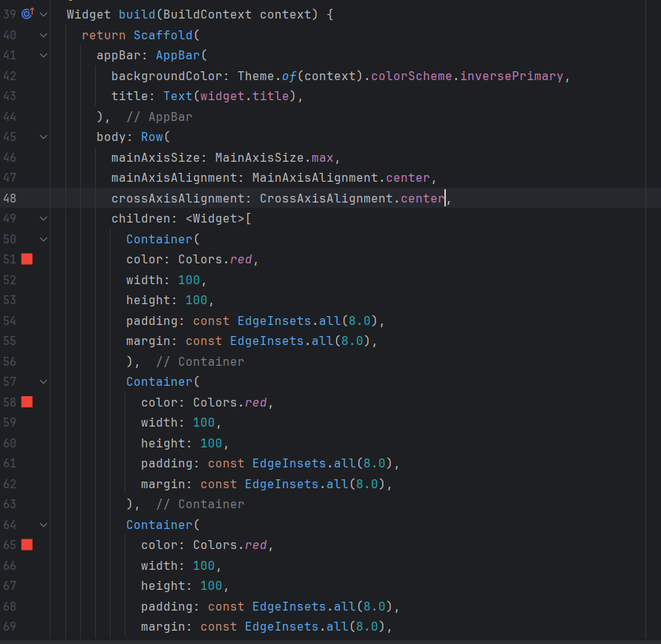Click '// Container' hint on line 56
Image resolution: width=661 pixels, height=644 pixels.
(x=200, y=361)
